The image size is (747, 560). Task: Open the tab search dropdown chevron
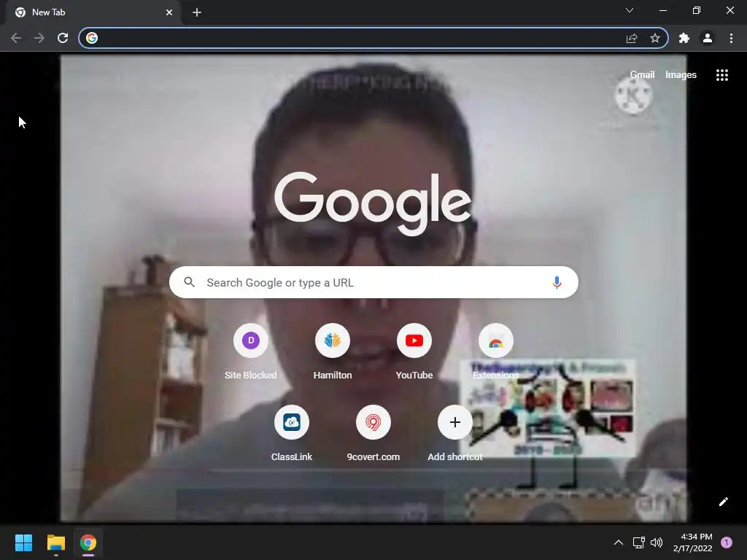(x=630, y=10)
